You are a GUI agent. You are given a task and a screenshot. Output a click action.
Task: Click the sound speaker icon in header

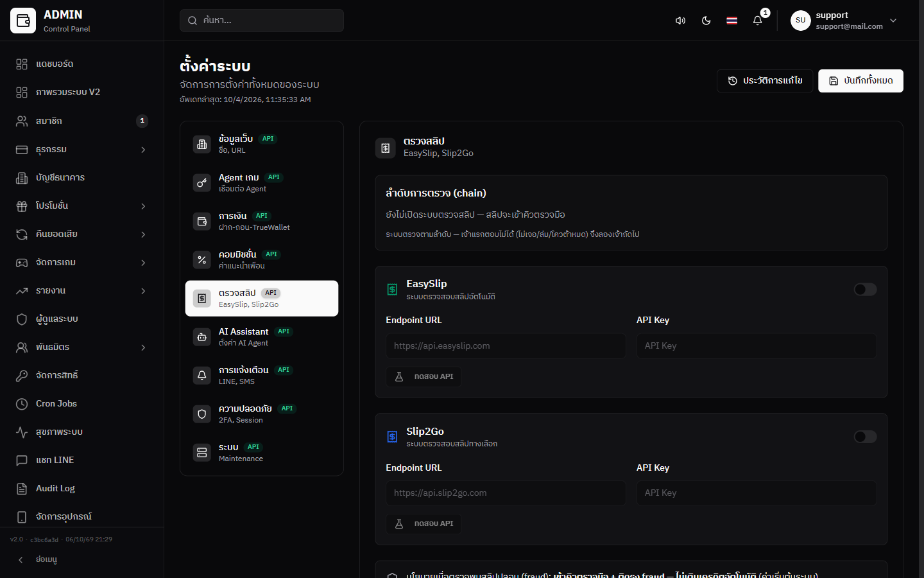tap(680, 21)
